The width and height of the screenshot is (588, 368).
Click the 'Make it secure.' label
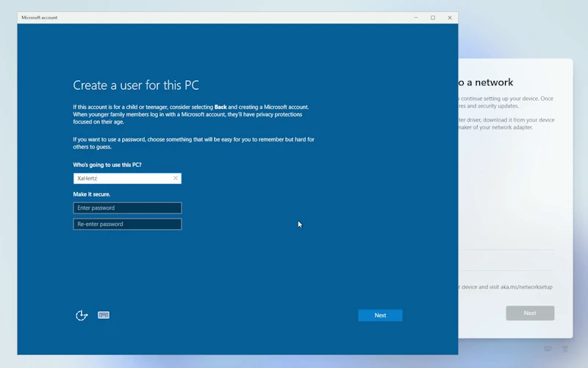point(92,194)
